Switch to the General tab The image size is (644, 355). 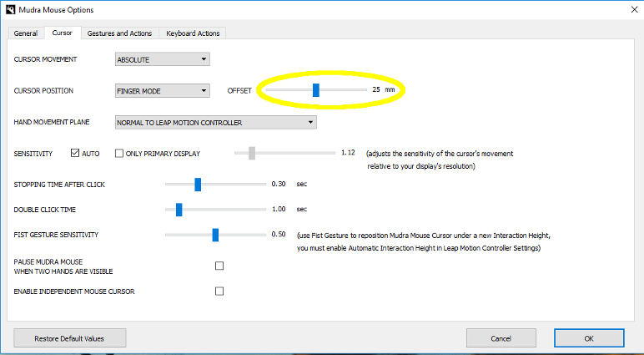26,33
